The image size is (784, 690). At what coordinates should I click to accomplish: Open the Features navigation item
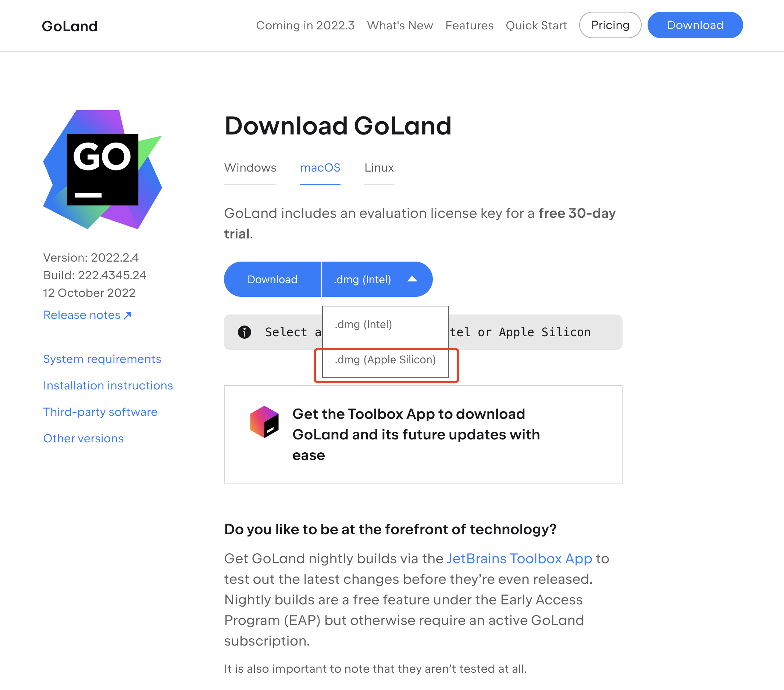(469, 25)
